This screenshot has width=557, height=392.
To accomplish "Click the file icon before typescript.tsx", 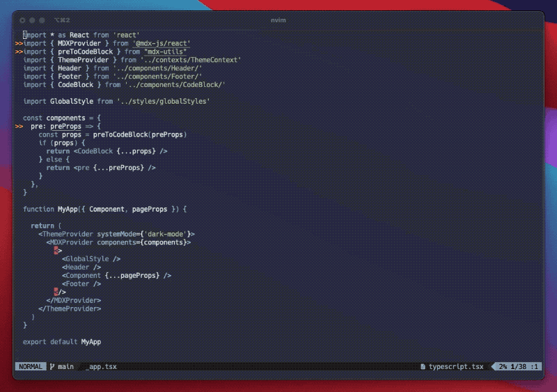I will (x=423, y=366).
